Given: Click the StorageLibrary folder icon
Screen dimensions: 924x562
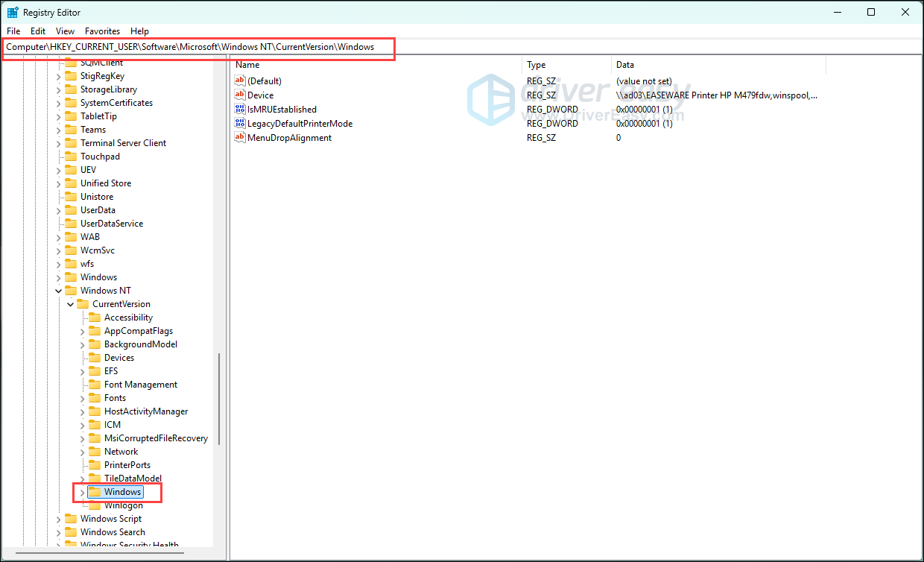Looking at the screenshot, I should (71, 89).
